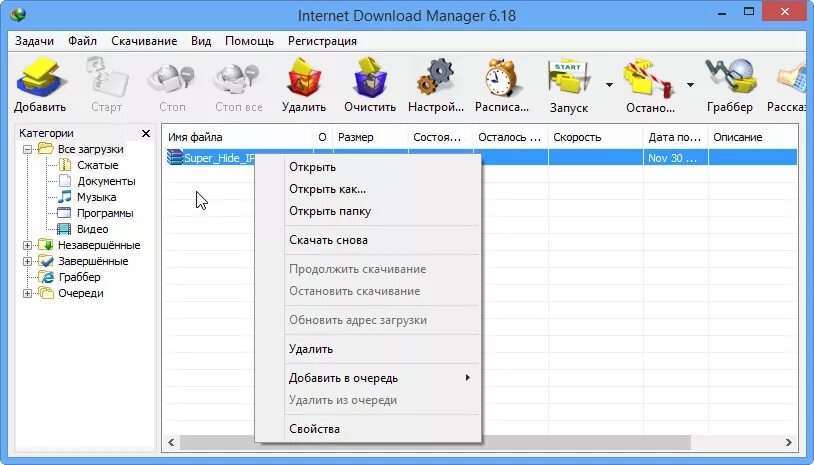Viewport: 814px width, 465px height.
Task: Open Настройки gear toolbar icon
Action: (x=436, y=78)
